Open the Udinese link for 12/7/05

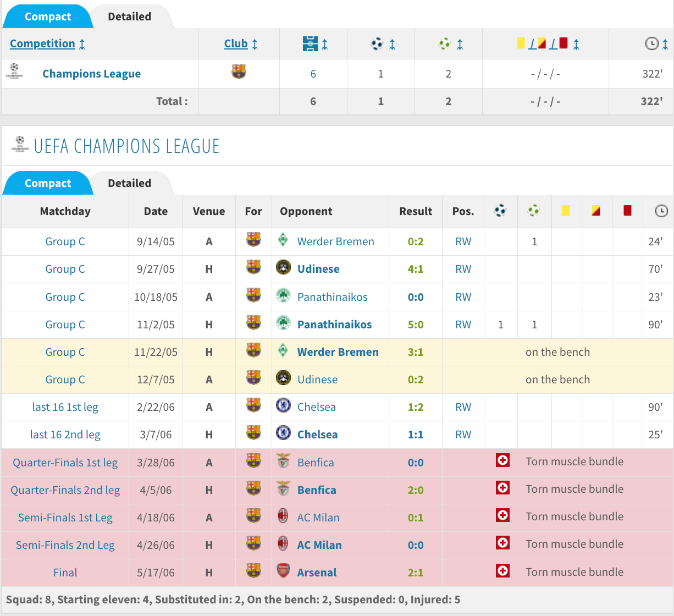click(317, 380)
